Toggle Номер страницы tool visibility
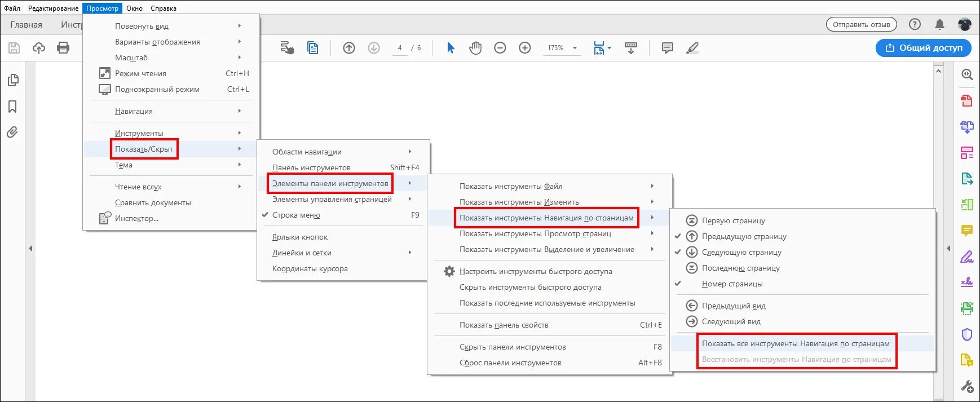980x402 pixels. point(803,284)
